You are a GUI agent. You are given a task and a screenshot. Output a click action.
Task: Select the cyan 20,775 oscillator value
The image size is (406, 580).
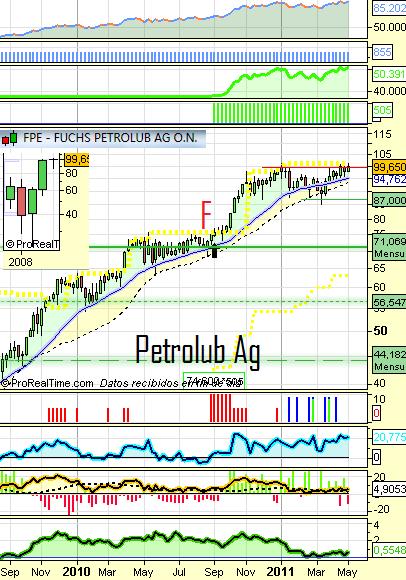389,438
